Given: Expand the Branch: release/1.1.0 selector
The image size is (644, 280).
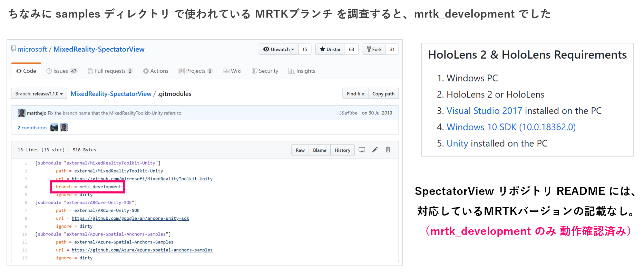Looking at the screenshot, I should [x=39, y=94].
